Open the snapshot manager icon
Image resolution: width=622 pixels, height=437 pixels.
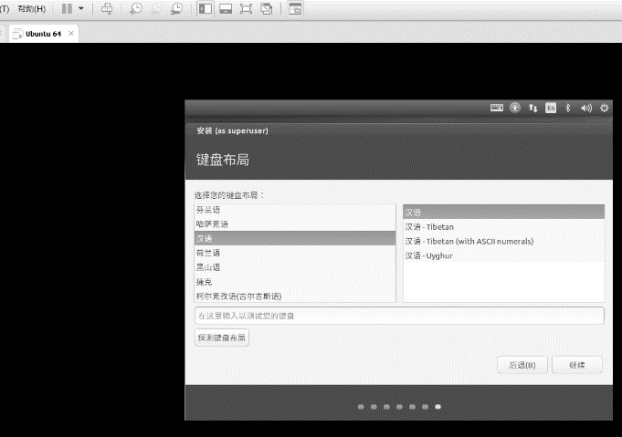click(x=177, y=9)
